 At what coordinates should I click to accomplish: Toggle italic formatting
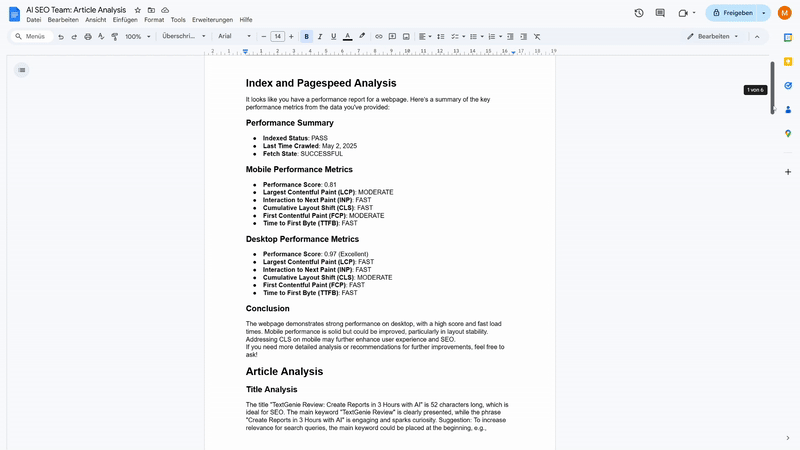[320, 37]
